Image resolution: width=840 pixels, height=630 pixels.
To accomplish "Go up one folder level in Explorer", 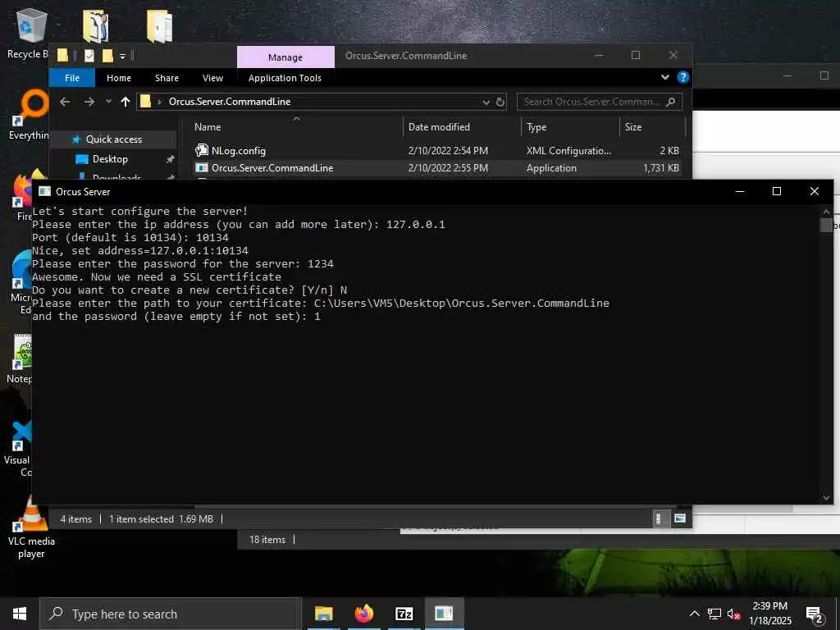I will (x=126, y=102).
